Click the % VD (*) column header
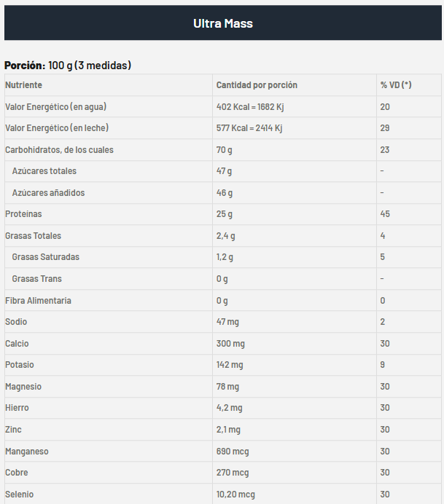Image resolution: width=444 pixels, height=504 pixels. (396, 85)
